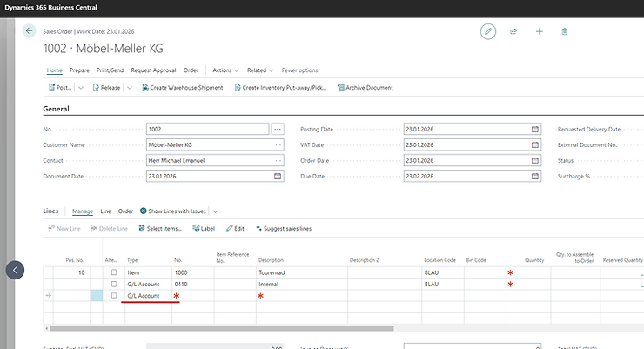Click the trash delete icon

coord(565,31)
